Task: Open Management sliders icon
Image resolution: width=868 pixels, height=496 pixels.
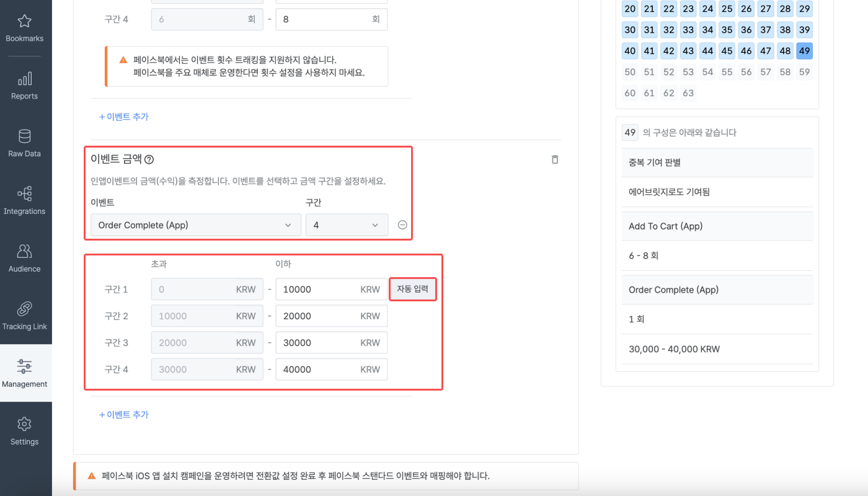Action: point(25,366)
